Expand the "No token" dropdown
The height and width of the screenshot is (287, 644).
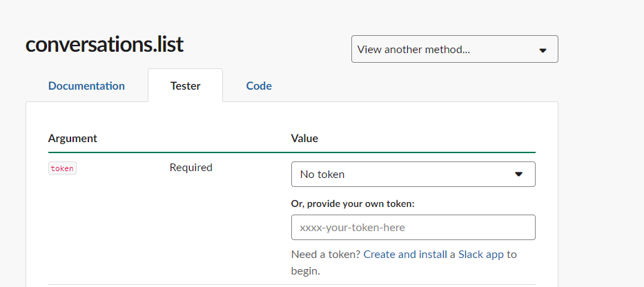pos(413,174)
